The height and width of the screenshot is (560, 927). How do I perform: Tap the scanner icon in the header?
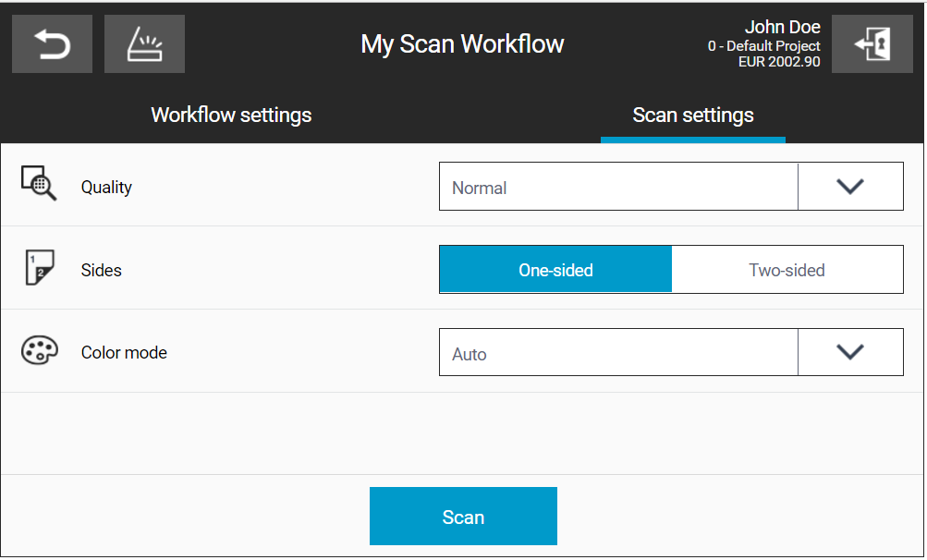click(x=144, y=44)
